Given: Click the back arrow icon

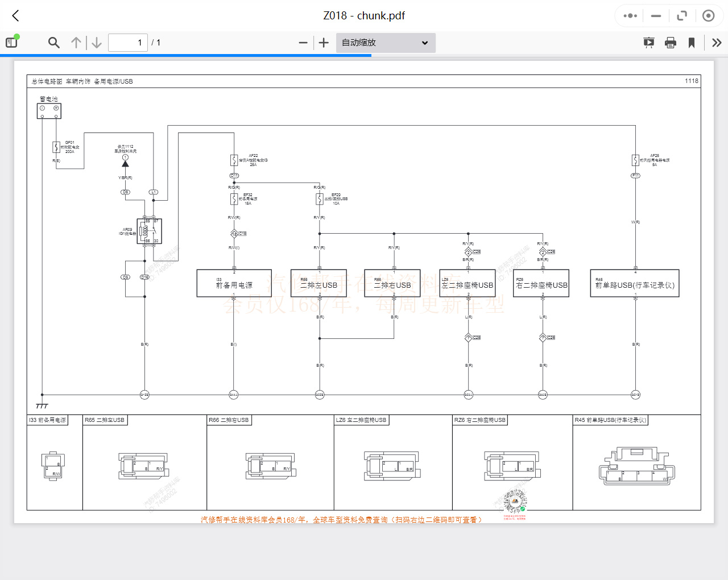Looking at the screenshot, I should pyautogui.click(x=15, y=16).
